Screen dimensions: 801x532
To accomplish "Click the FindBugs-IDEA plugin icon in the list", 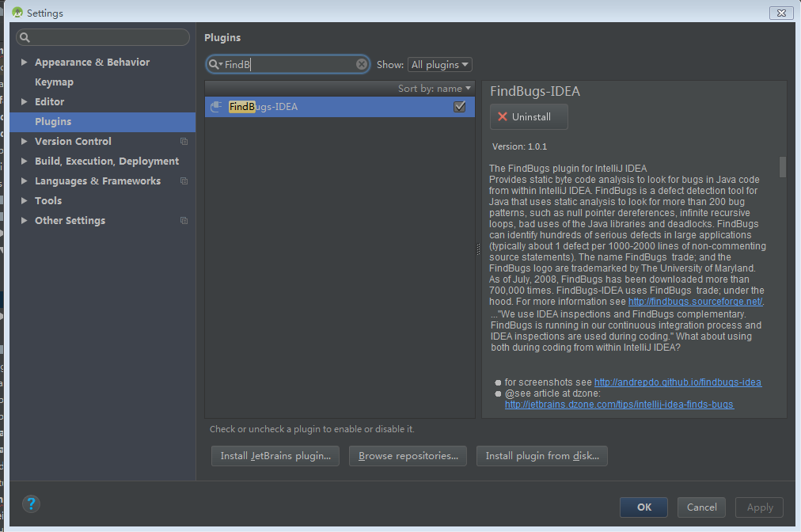I will (x=216, y=106).
